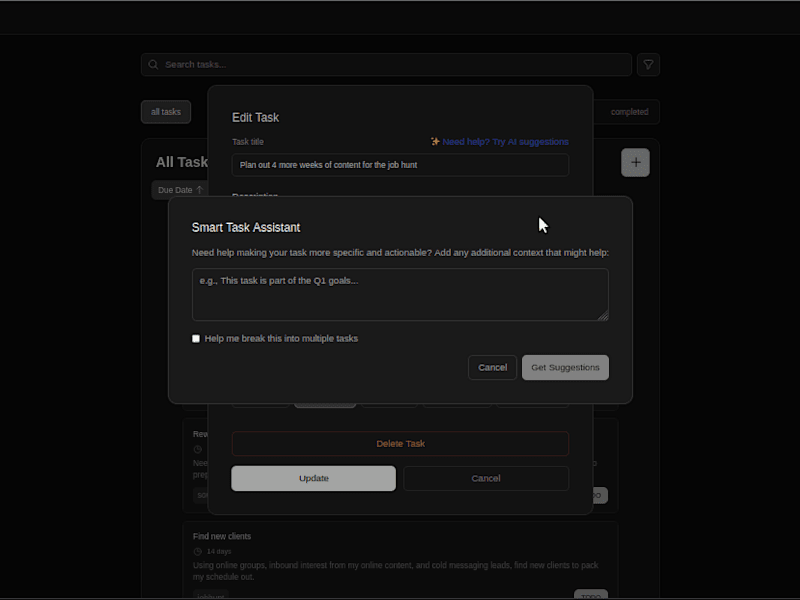Cancel the Smart Task Assistant dialog
Screen dimensions: 800x600
[492, 367]
